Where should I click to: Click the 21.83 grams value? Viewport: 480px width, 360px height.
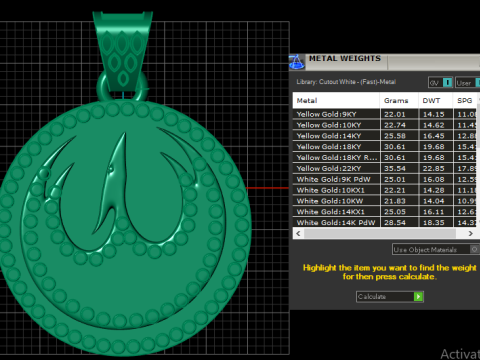click(395, 201)
